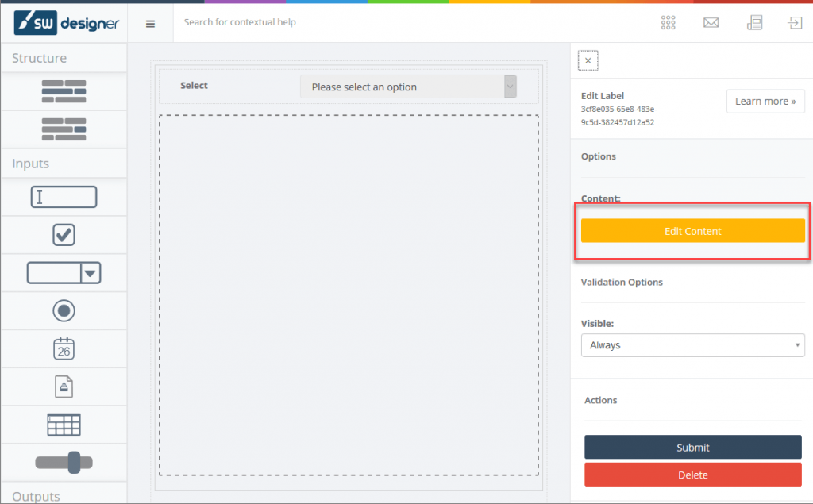The width and height of the screenshot is (813, 504).
Task: Click the Learn more button
Action: pyautogui.click(x=765, y=101)
